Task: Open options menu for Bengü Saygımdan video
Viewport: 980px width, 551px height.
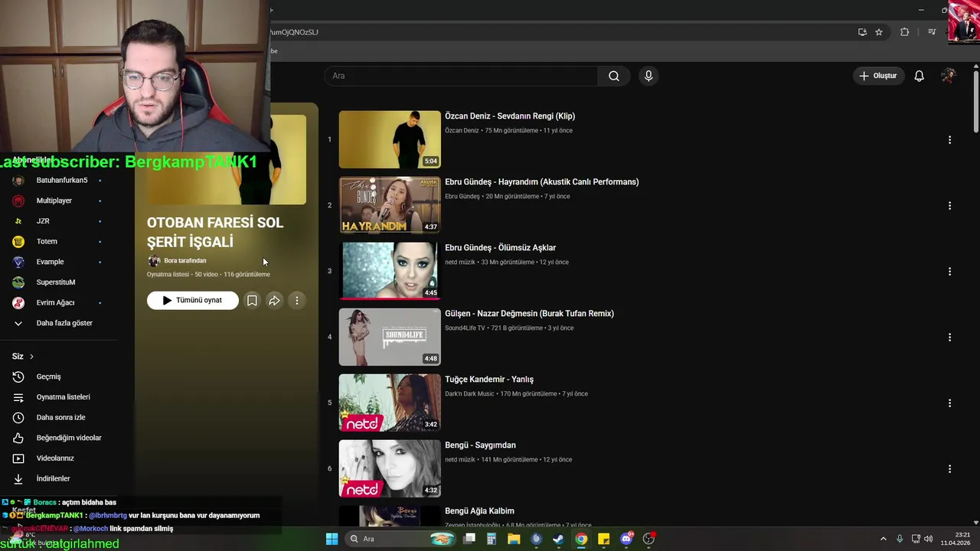Action: click(x=949, y=469)
